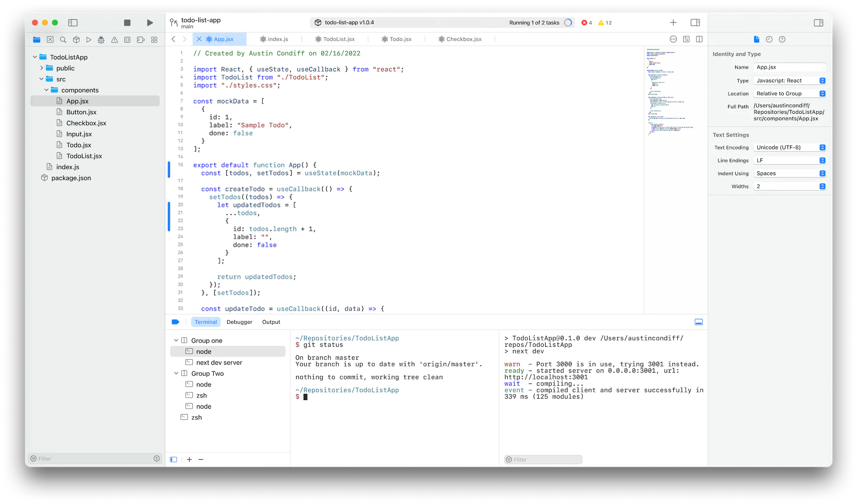Screen dimensions: 857x504
Task: Click the Output tab in bottom panel
Action: point(271,322)
